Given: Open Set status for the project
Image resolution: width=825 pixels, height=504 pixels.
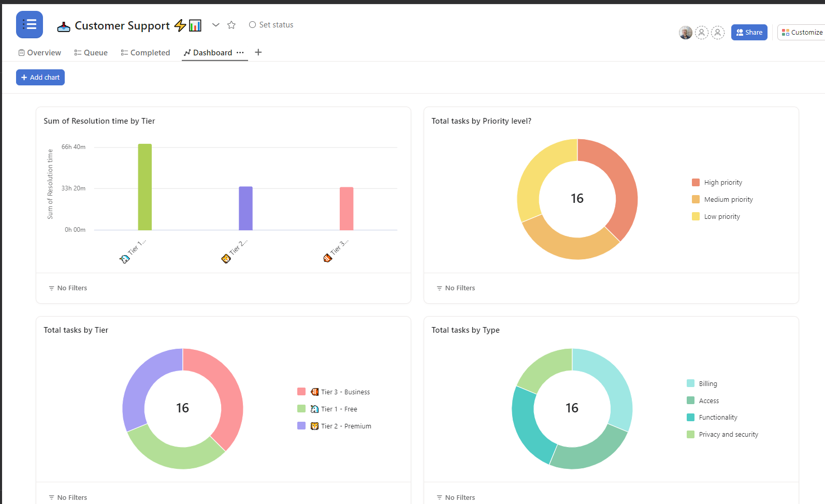Looking at the screenshot, I should tap(271, 25).
